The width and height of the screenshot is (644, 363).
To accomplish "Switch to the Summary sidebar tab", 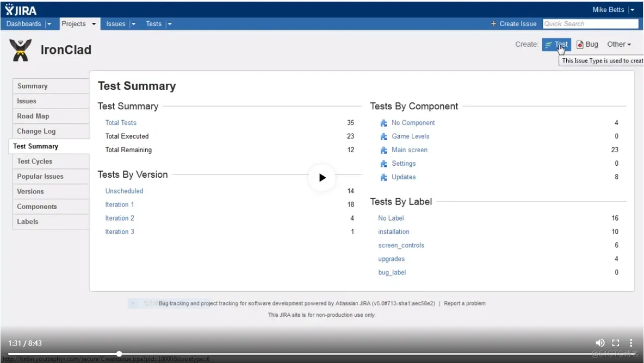I will click(x=51, y=86).
